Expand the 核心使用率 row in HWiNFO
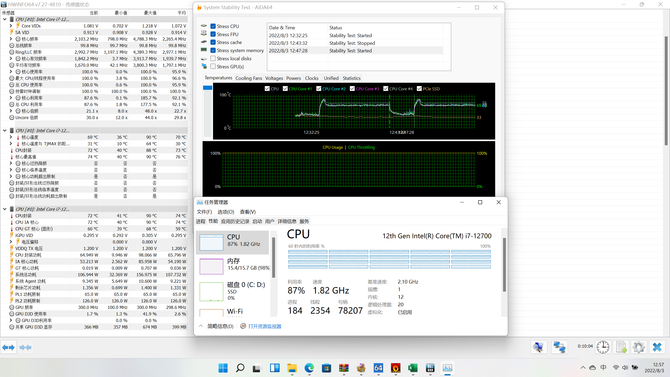The image size is (670, 377). pyautogui.click(x=11, y=72)
